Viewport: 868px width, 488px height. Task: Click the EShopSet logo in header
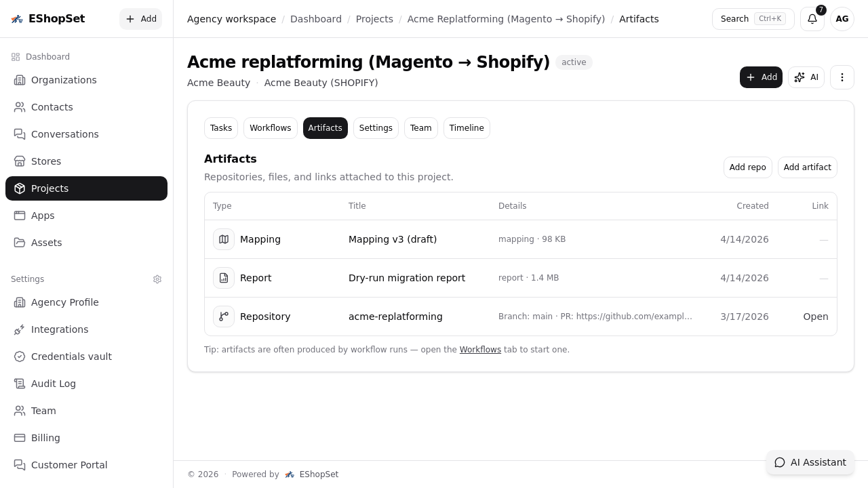(48, 19)
